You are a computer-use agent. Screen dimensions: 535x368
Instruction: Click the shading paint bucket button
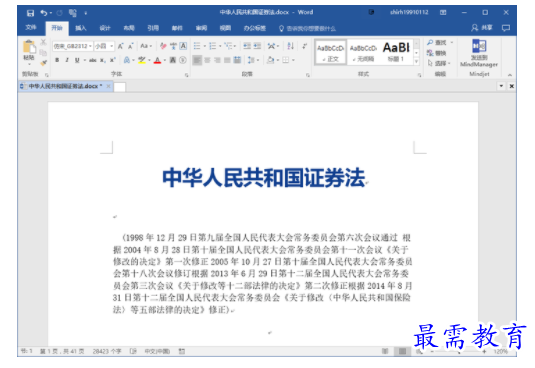pyautogui.click(x=271, y=60)
